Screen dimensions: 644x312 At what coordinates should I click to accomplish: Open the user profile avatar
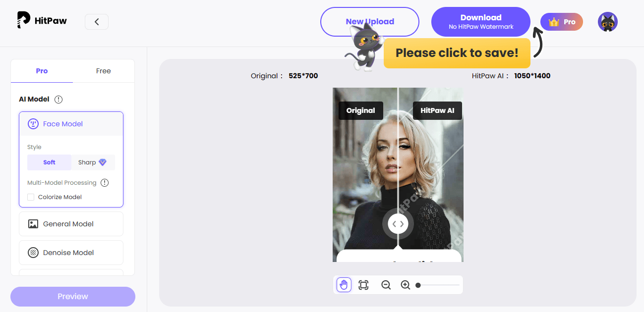pos(607,22)
